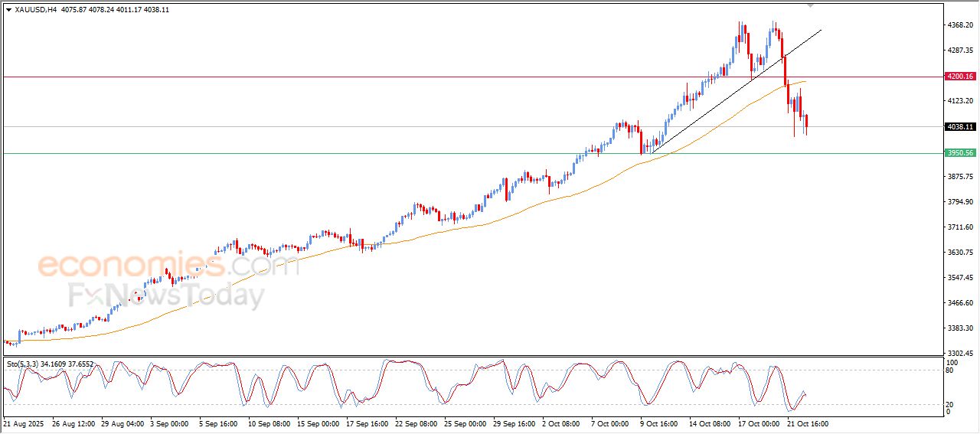Click the gray chart shift triangle marker

pos(811,5)
